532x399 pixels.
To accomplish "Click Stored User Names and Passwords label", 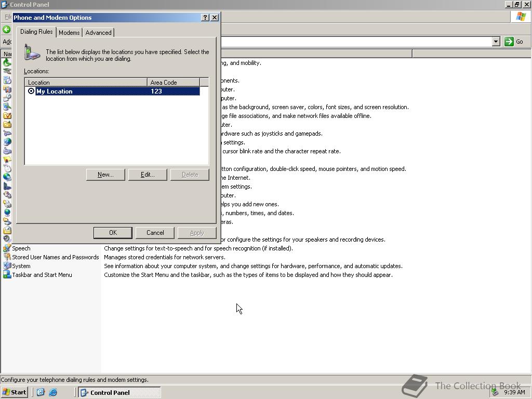I will 56,257.
